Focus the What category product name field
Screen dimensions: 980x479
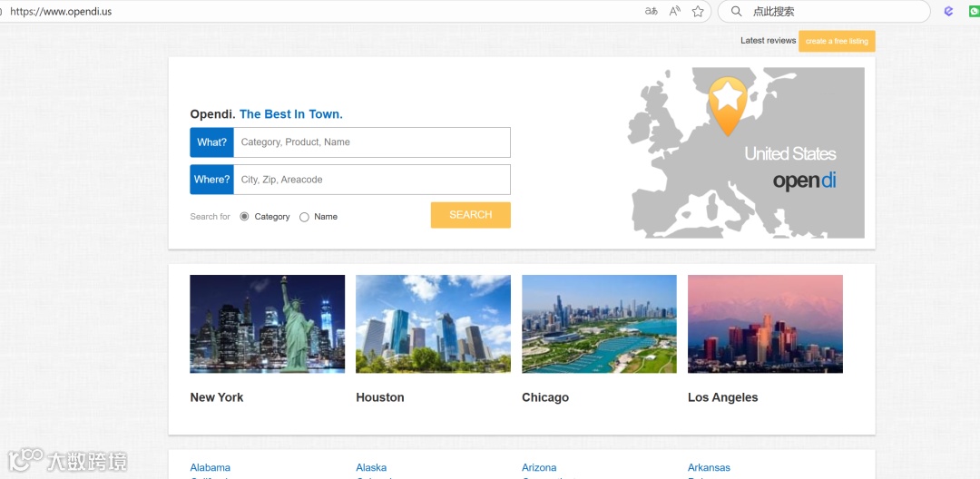tap(372, 142)
